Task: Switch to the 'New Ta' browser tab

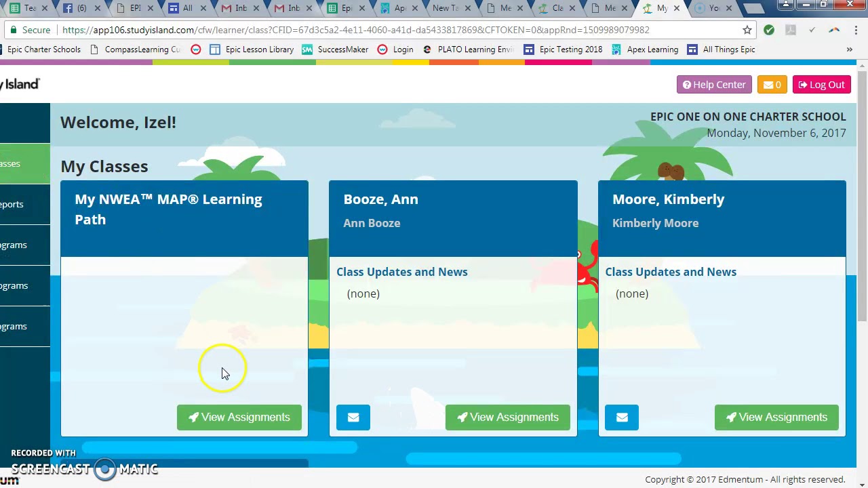Action: [x=451, y=8]
